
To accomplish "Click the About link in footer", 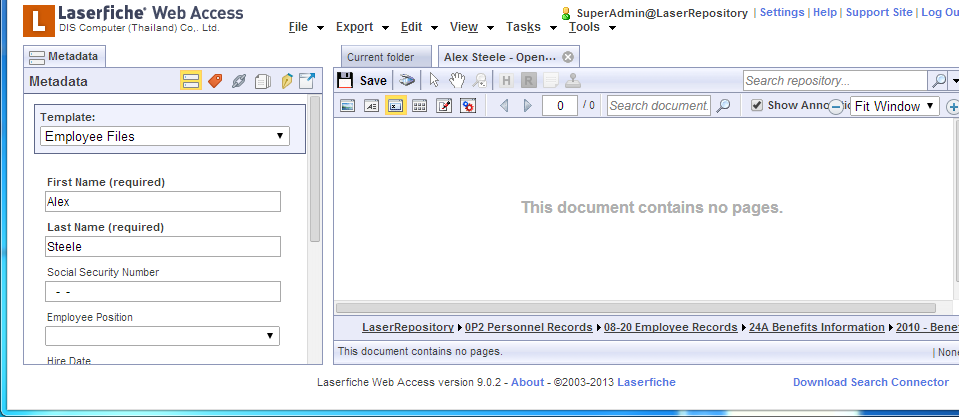I will [x=527, y=382].
